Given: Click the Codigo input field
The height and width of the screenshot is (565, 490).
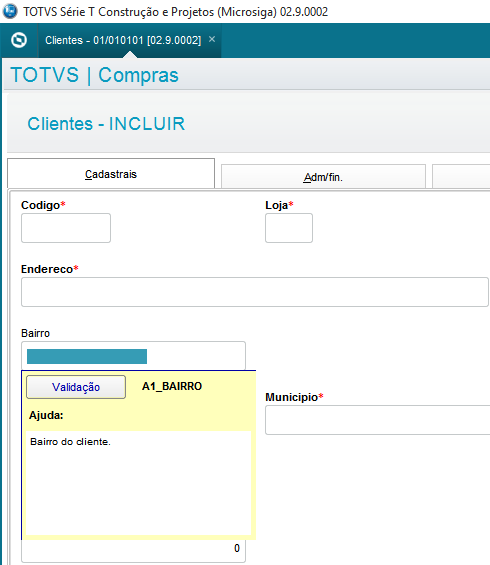Looking at the screenshot, I should [x=66, y=228].
